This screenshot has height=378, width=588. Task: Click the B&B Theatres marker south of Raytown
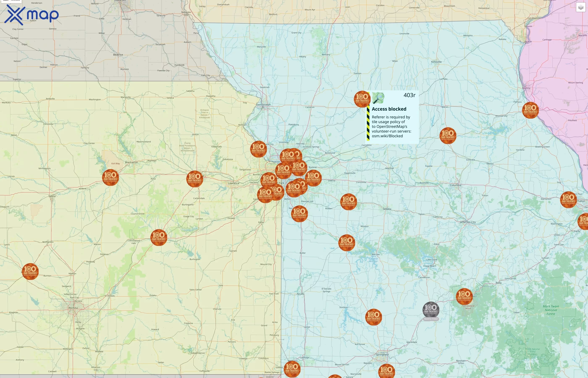click(x=294, y=189)
